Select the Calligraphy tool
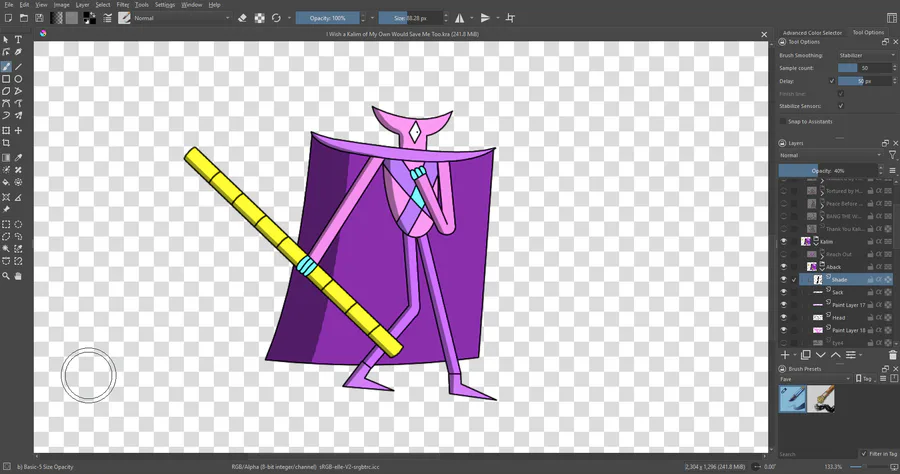 click(x=18, y=52)
